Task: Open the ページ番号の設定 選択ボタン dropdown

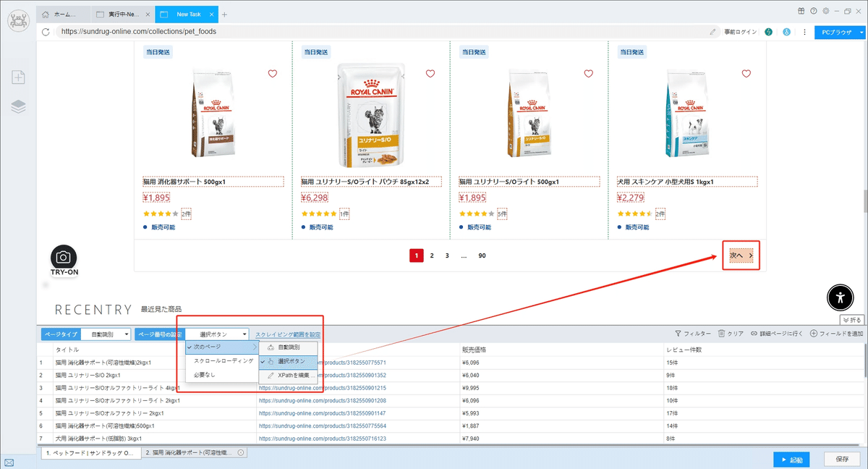Action: point(218,334)
